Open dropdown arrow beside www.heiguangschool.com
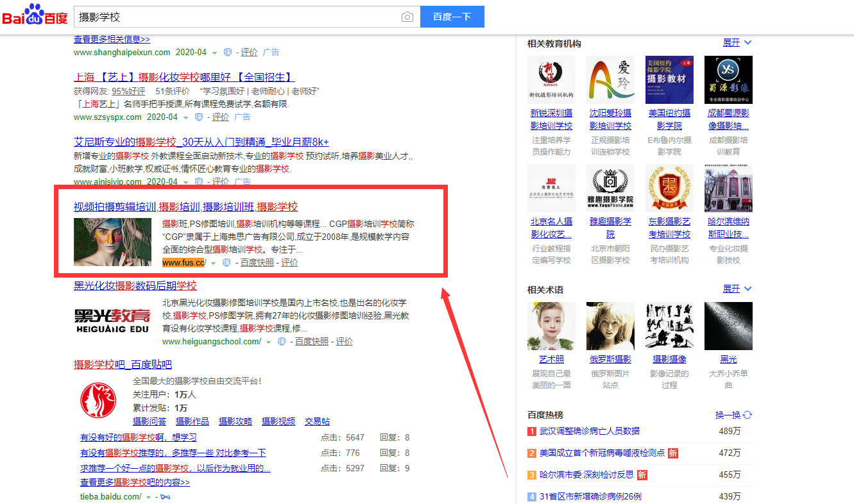The height and width of the screenshot is (504, 854). pyautogui.click(x=269, y=342)
